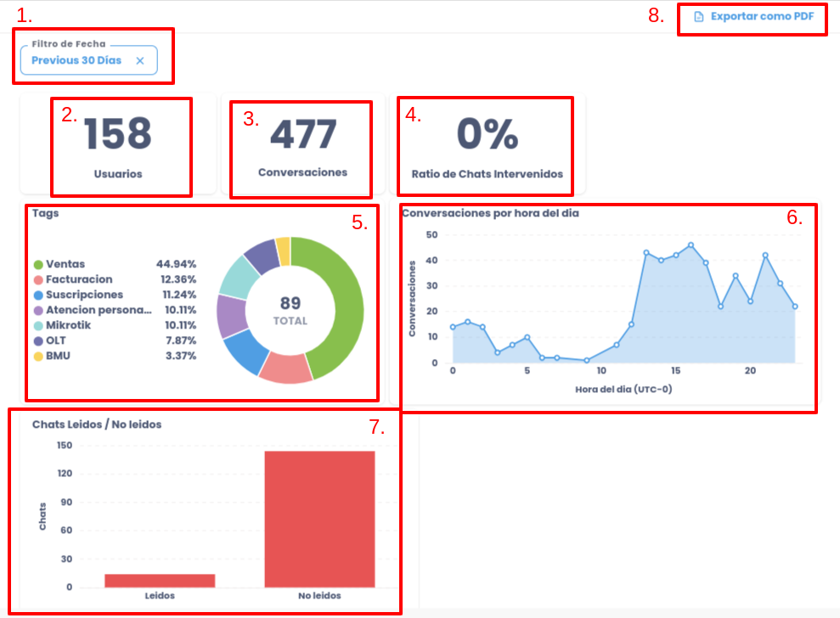This screenshot has height=618, width=840.
Task: Click the BMU yellow legend dot
Action: [38, 356]
